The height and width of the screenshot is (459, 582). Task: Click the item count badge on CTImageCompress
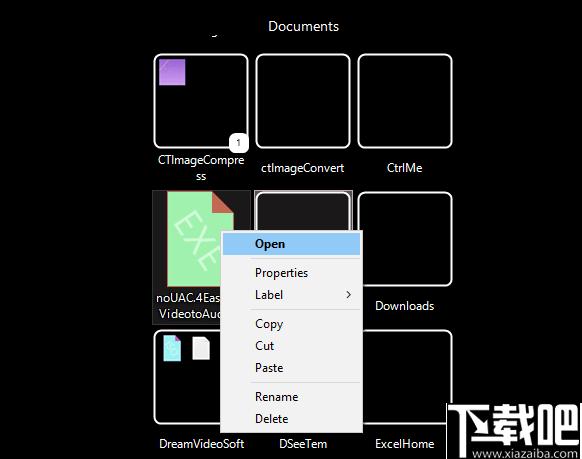click(x=238, y=142)
